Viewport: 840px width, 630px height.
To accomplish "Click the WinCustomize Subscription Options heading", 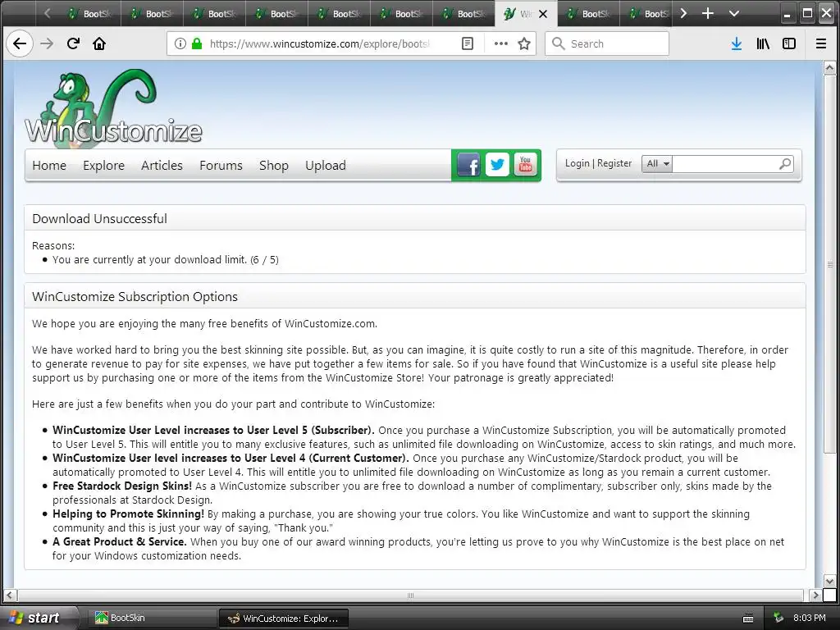I will point(135,296).
